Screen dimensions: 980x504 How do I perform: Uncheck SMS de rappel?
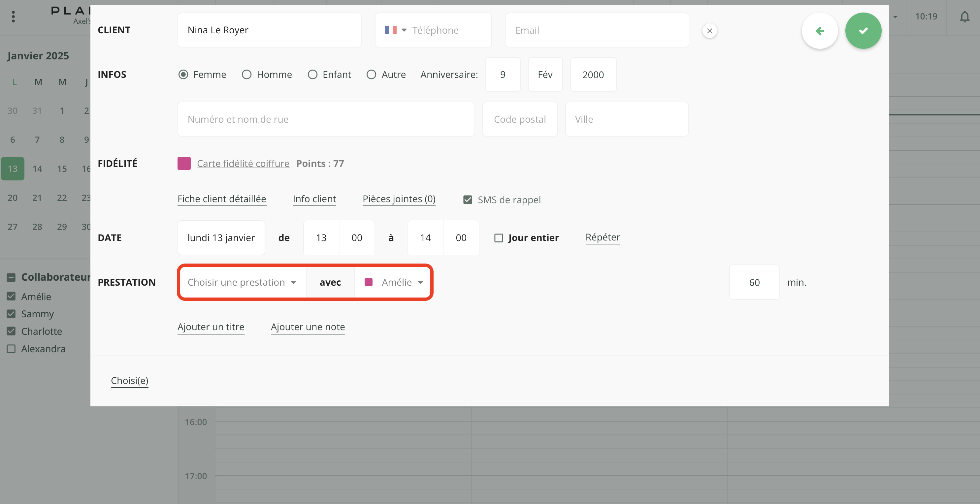pos(468,200)
